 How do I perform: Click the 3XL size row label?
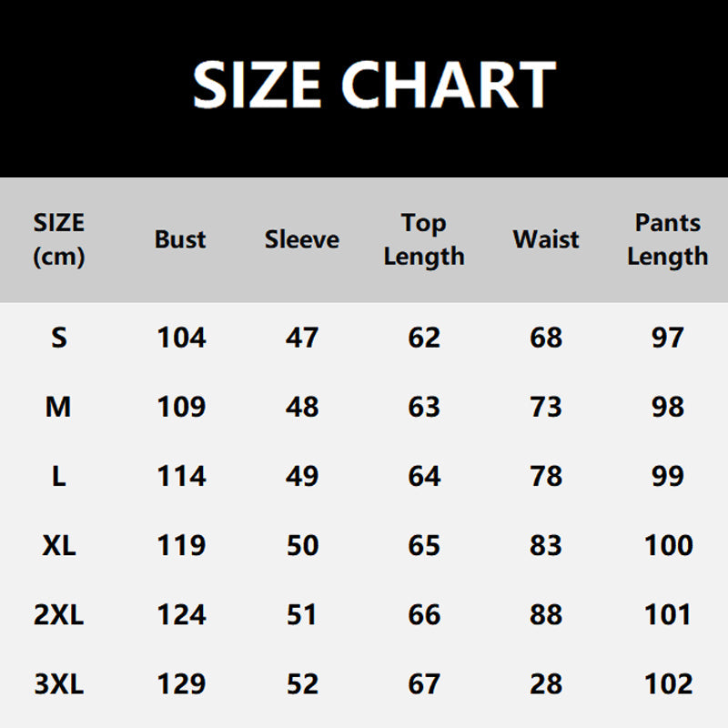pyautogui.click(x=59, y=683)
